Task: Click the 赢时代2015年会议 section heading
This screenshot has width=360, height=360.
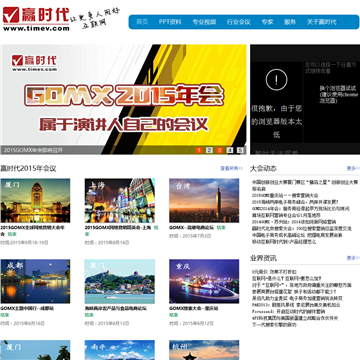Action: pyautogui.click(x=28, y=168)
